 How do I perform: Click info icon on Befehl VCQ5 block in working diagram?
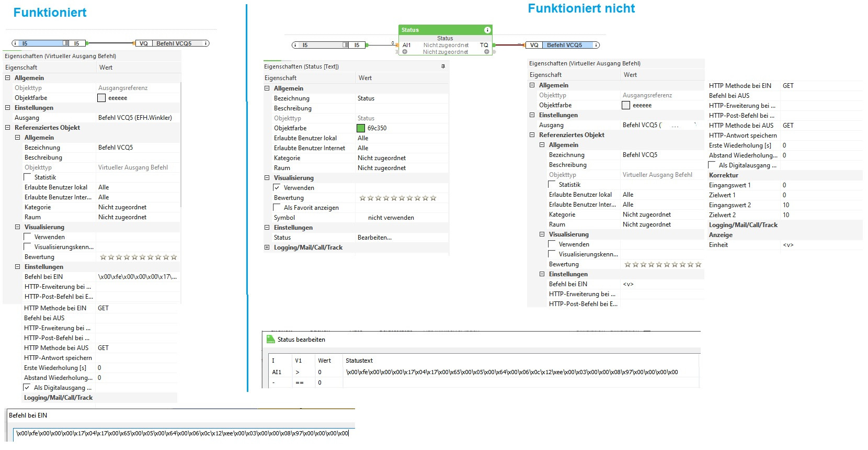pos(205,43)
